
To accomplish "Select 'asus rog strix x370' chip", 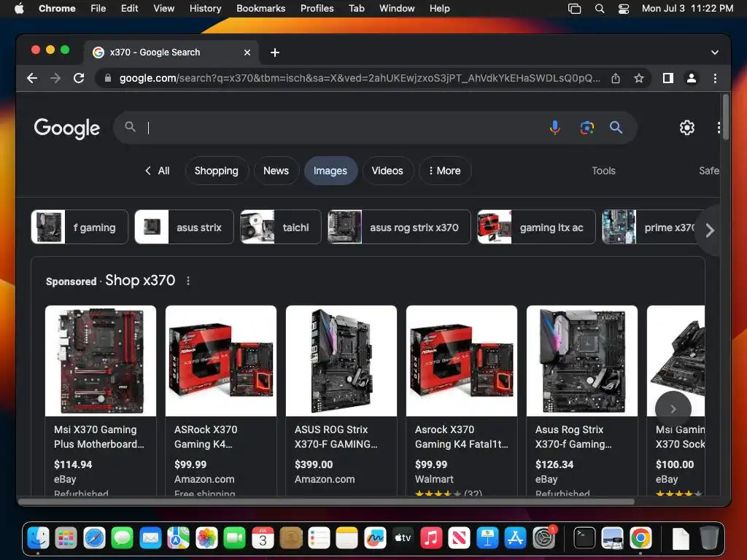I will (x=399, y=227).
